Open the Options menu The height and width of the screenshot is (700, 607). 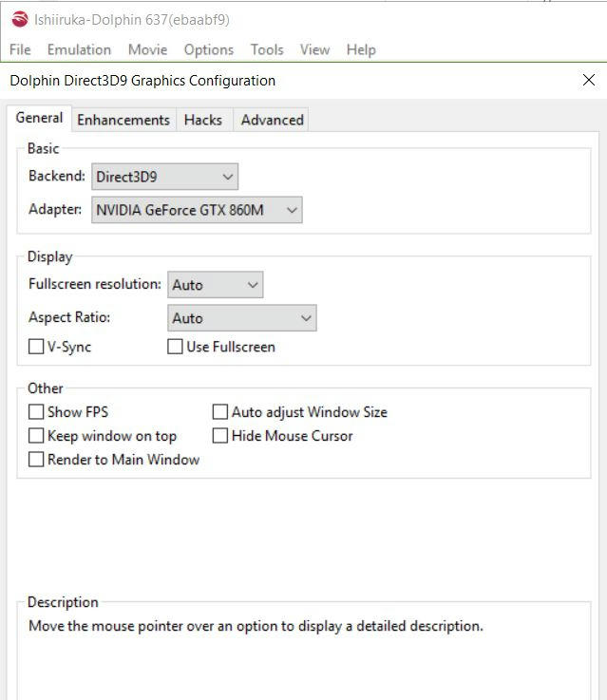(208, 49)
